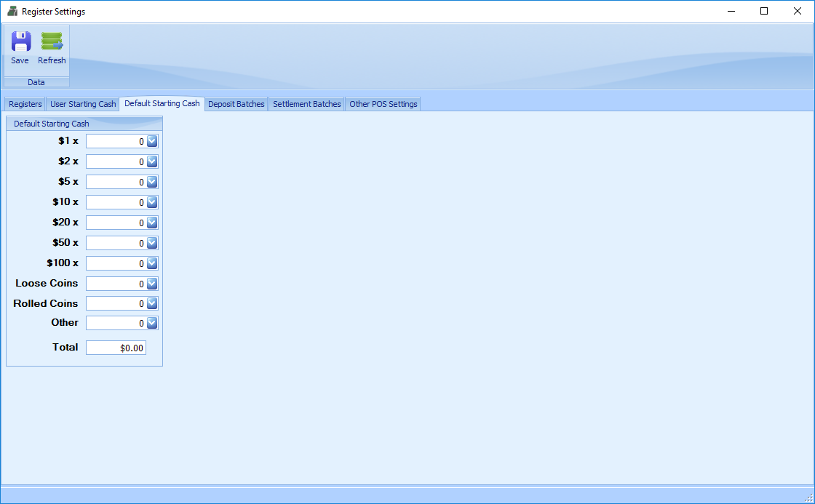Open the User Starting Cash tab
815x504 pixels.
pyautogui.click(x=83, y=104)
